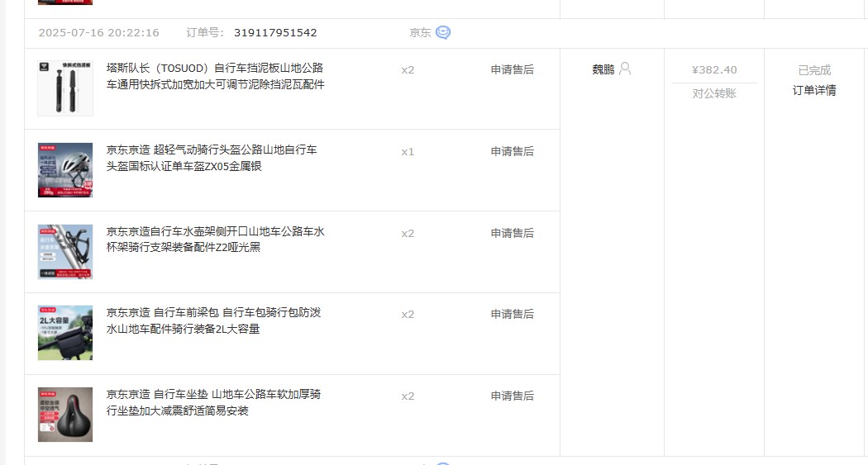Click 申请售后 for the water bottle cage
The width and height of the screenshot is (868, 465).
(512, 234)
